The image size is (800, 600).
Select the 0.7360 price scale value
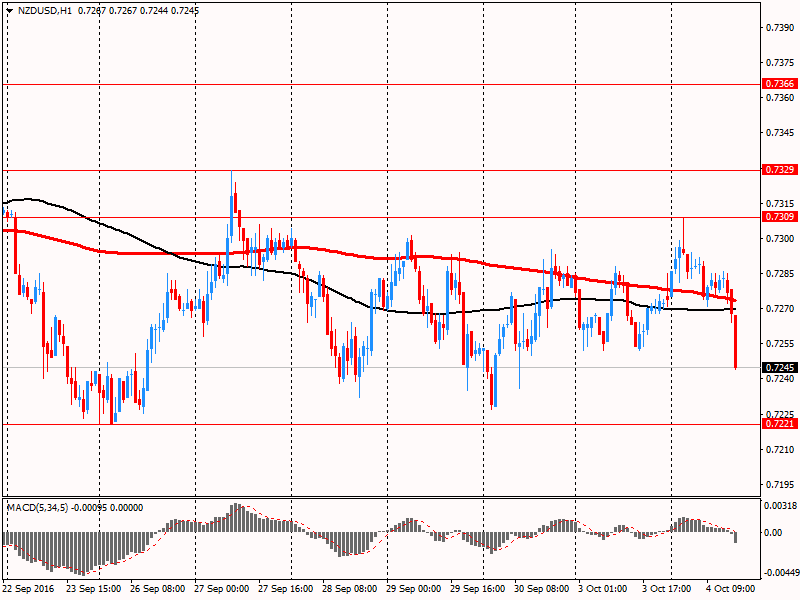click(780, 97)
